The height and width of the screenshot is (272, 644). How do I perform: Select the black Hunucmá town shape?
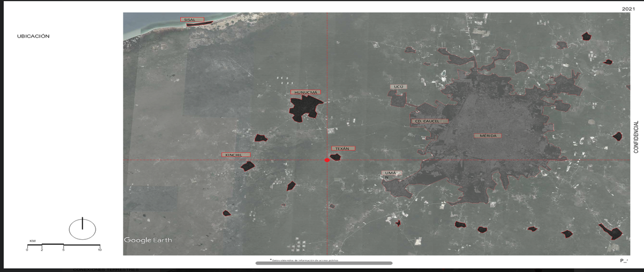coord(305,108)
